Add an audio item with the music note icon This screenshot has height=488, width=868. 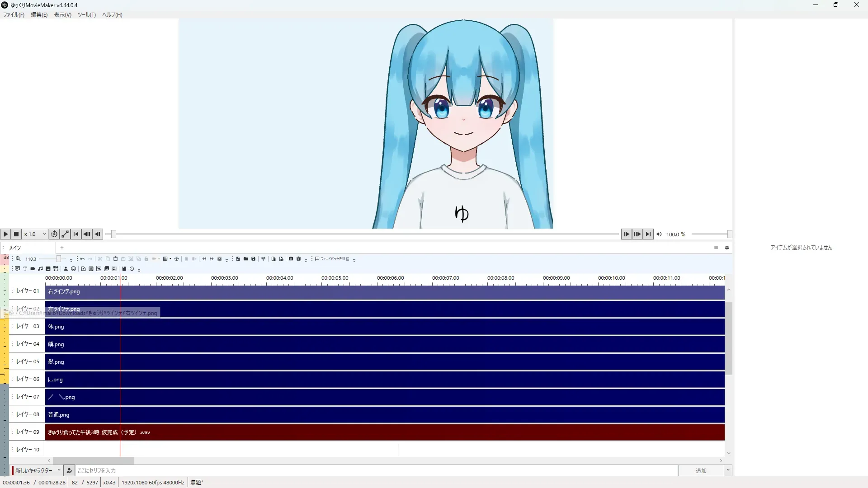(x=40, y=269)
